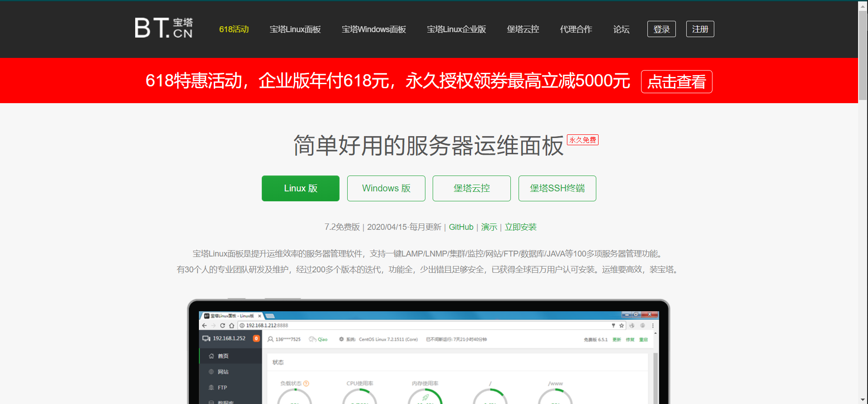Image resolution: width=868 pixels, height=404 pixels.
Task: Click the 2020/04/15·每月更新 text
Action: tap(404, 227)
